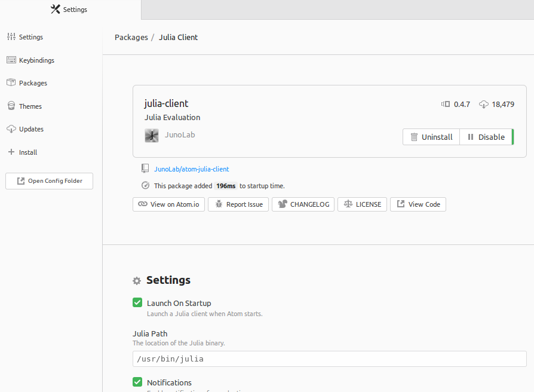Click the Julia Path label
The image size is (534, 392).
[150, 334]
